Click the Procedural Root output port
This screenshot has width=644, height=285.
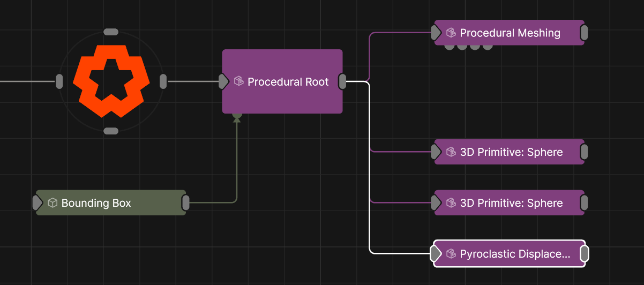pos(342,81)
